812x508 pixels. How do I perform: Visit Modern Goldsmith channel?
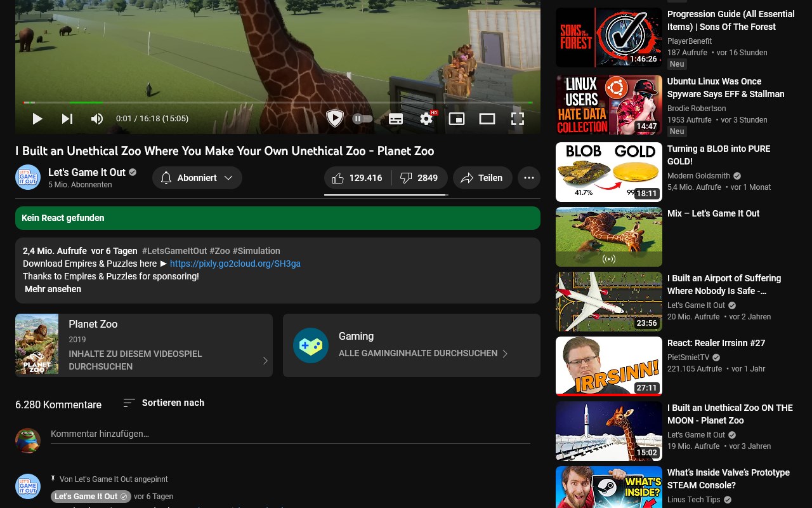click(698, 176)
